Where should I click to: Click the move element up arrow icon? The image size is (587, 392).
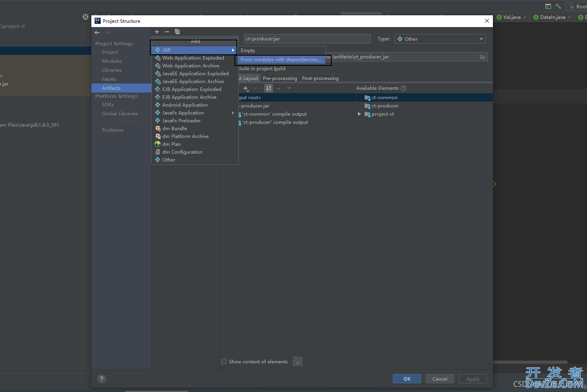[x=279, y=88]
